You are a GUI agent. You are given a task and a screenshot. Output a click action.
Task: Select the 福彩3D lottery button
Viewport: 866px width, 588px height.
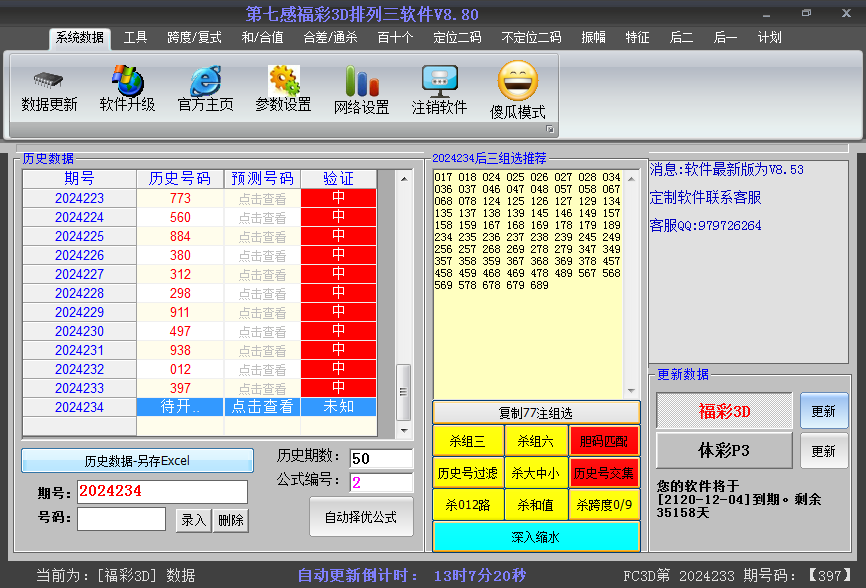pyautogui.click(x=724, y=411)
